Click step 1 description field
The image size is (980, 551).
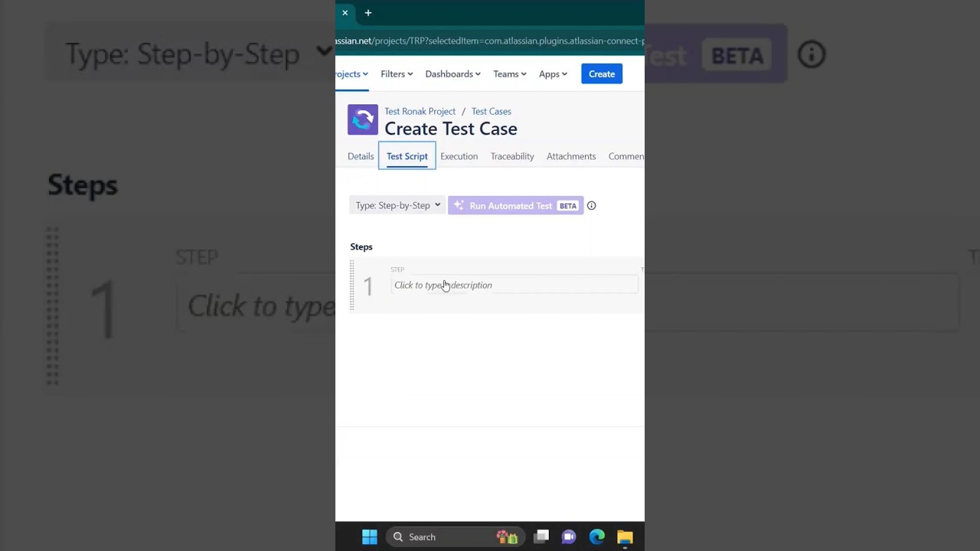click(x=514, y=285)
